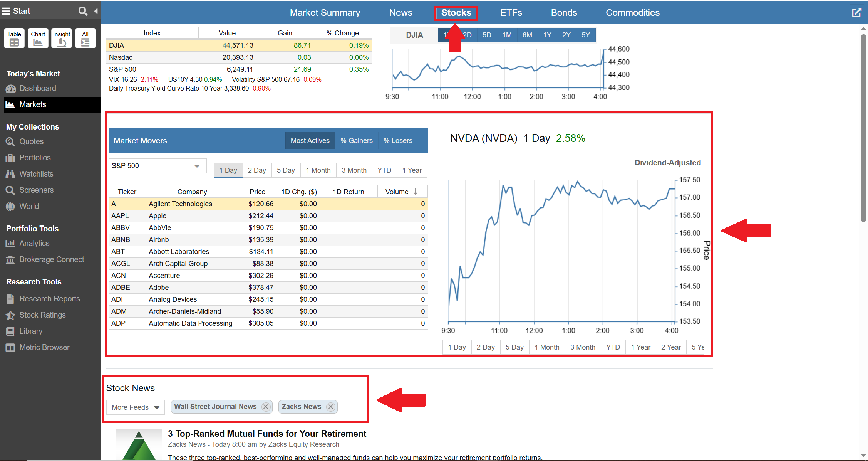Switch to All view icon
Image resolution: width=868 pixels, height=461 pixels.
(x=85, y=38)
